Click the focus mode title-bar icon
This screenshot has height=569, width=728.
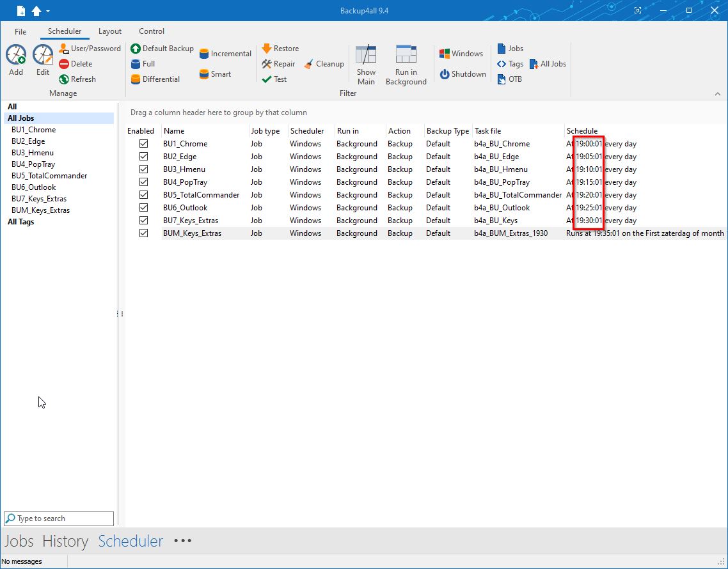coord(638,10)
